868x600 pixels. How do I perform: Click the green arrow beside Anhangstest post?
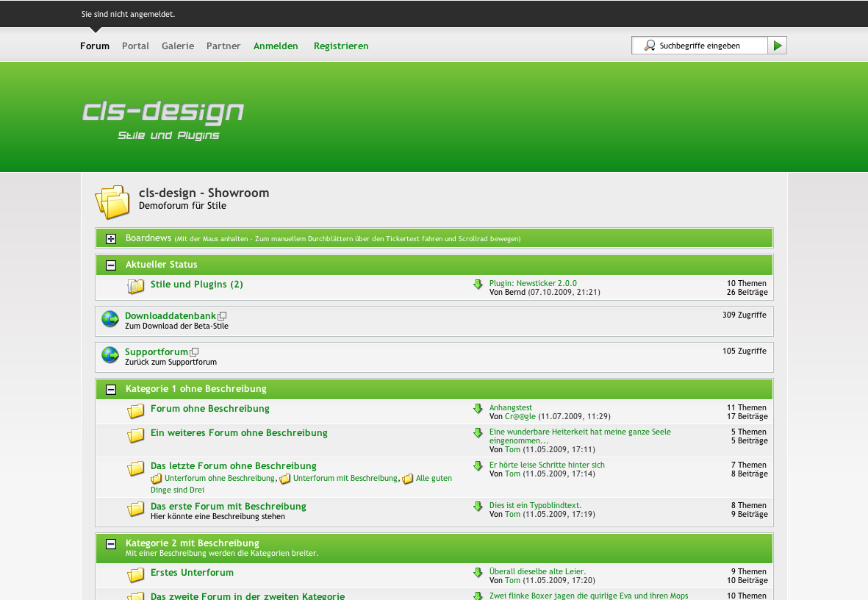[x=478, y=409]
